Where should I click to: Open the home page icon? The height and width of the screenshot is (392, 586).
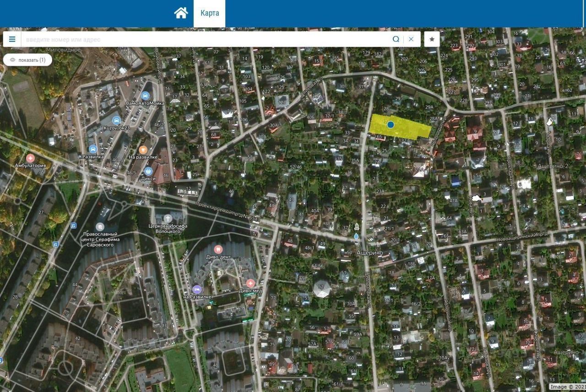coord(181,13)
